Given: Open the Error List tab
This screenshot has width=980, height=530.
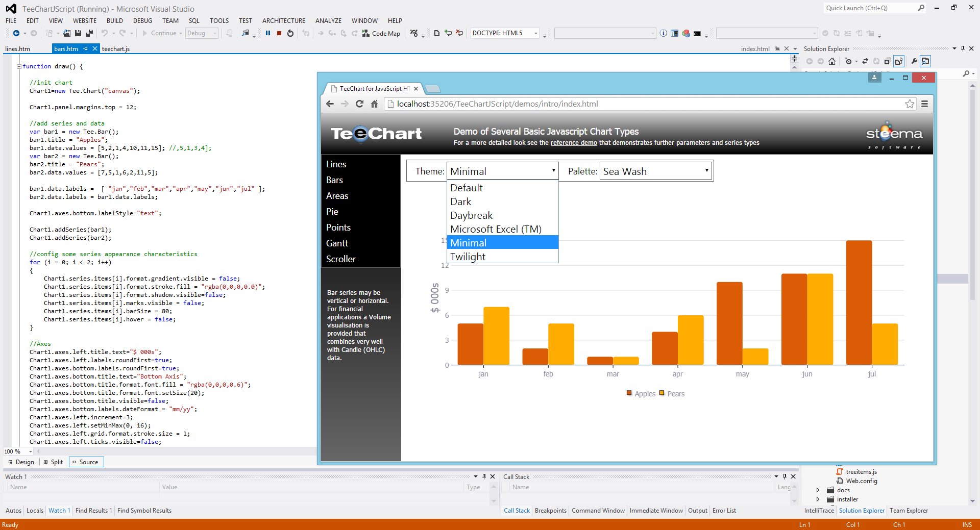Looking at the screenshot, I should [724, 511].
